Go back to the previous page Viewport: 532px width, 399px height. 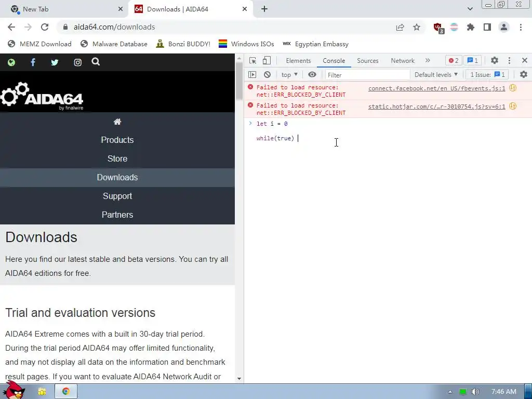[x=11, y=27]
